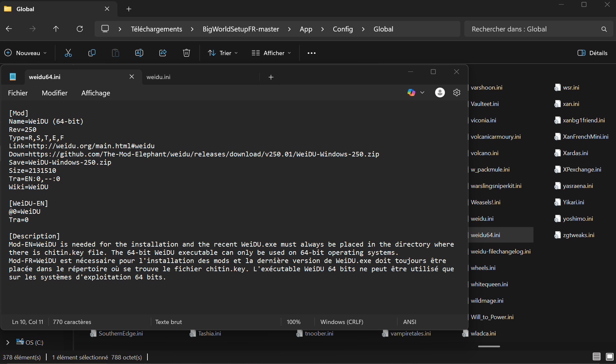
Task: Navigate to Config breadcrumb
Action: 343,29
